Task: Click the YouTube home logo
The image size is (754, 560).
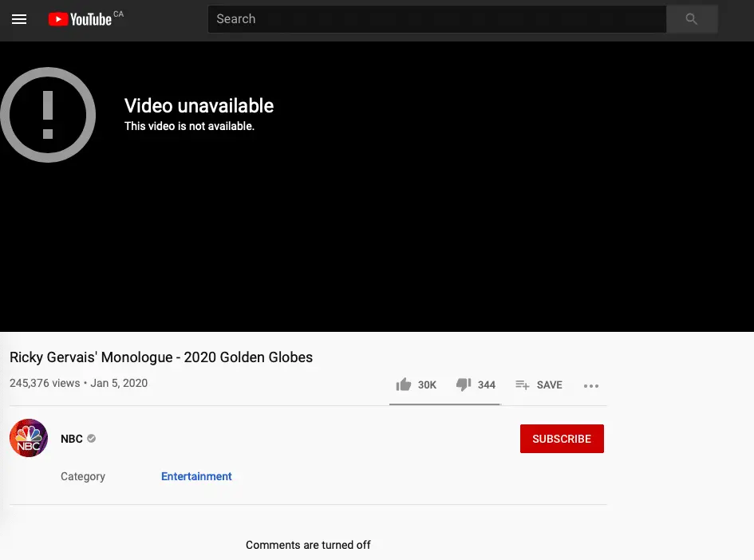Action: (x=80, y=19)
